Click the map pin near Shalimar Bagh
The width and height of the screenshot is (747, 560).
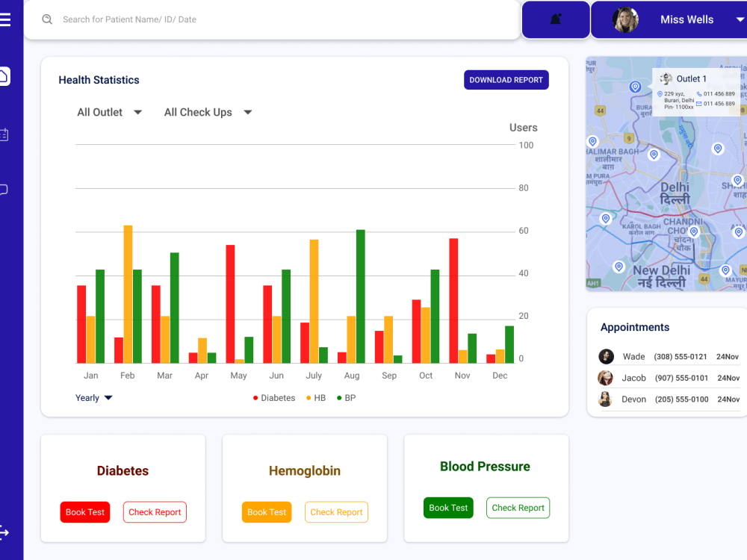click(x=592, y=141)
